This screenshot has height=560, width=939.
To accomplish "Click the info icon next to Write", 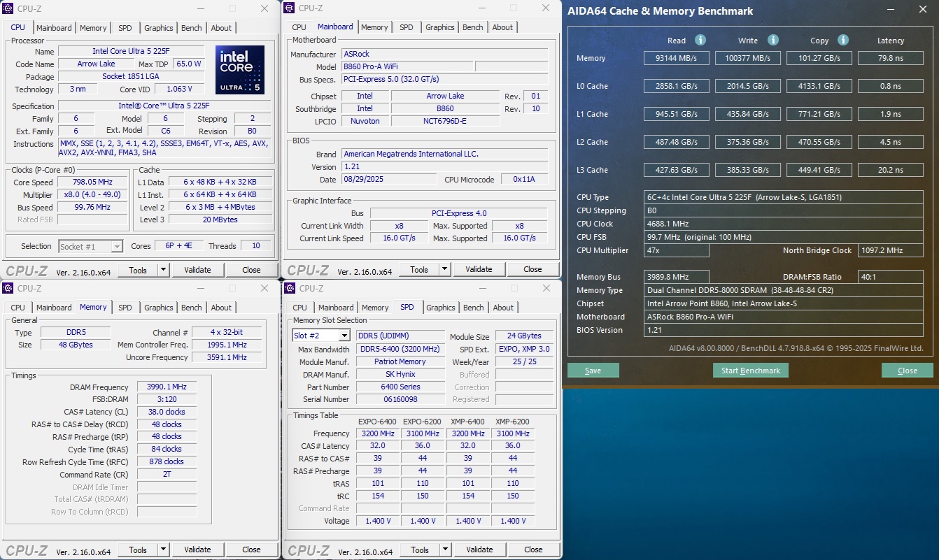I will click(x=773, y=40).
